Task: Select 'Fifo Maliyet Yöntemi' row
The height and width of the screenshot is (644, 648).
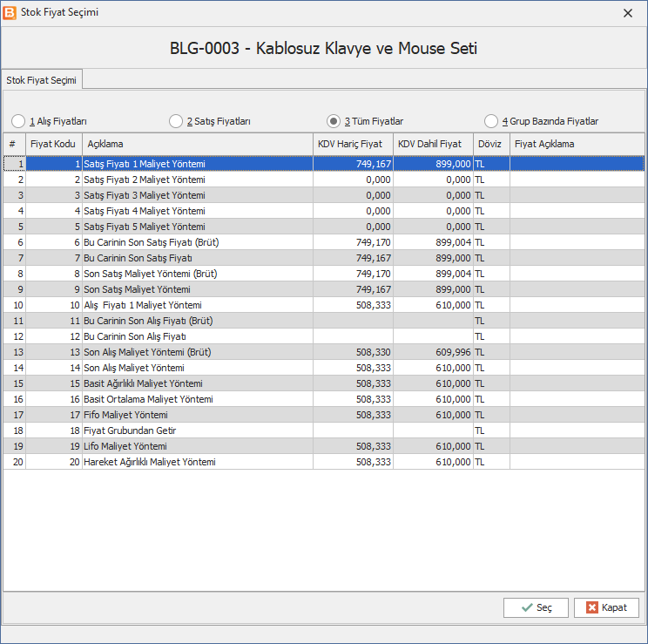Action: point(324,416)
